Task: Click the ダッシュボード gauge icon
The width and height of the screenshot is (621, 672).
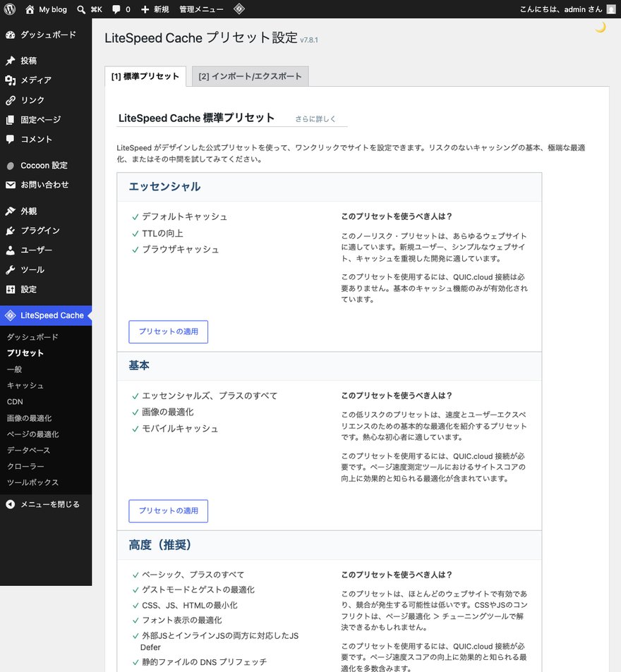Action: point(11,35)
